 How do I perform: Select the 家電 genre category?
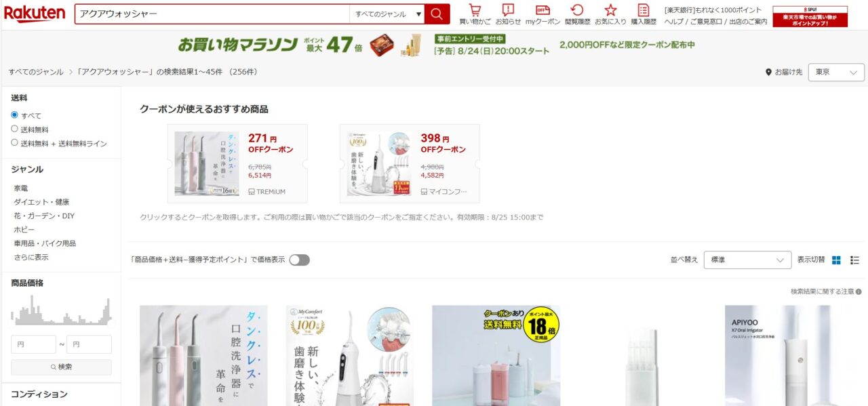(x=21, y=188)
